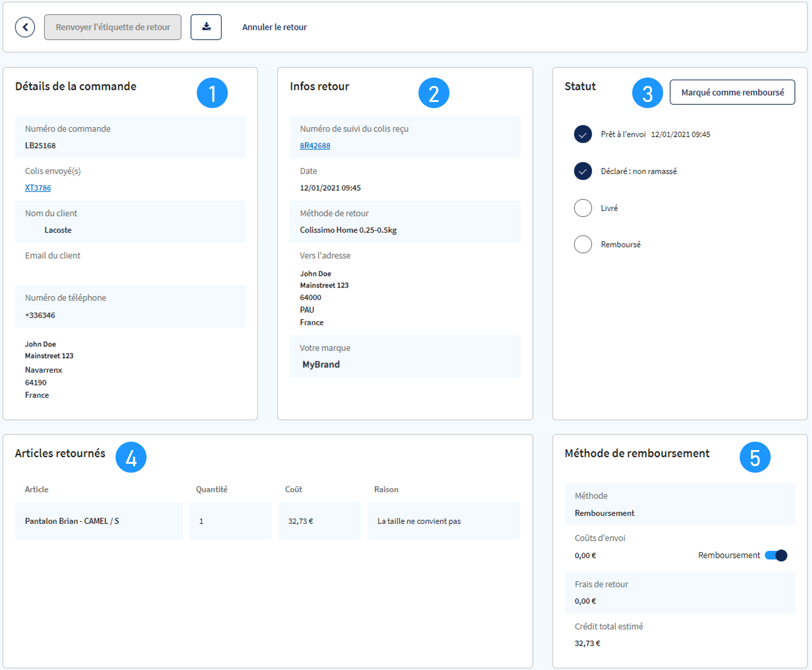
Task: Click the Articles retournés heading
Action: click(x=60, y=453)
